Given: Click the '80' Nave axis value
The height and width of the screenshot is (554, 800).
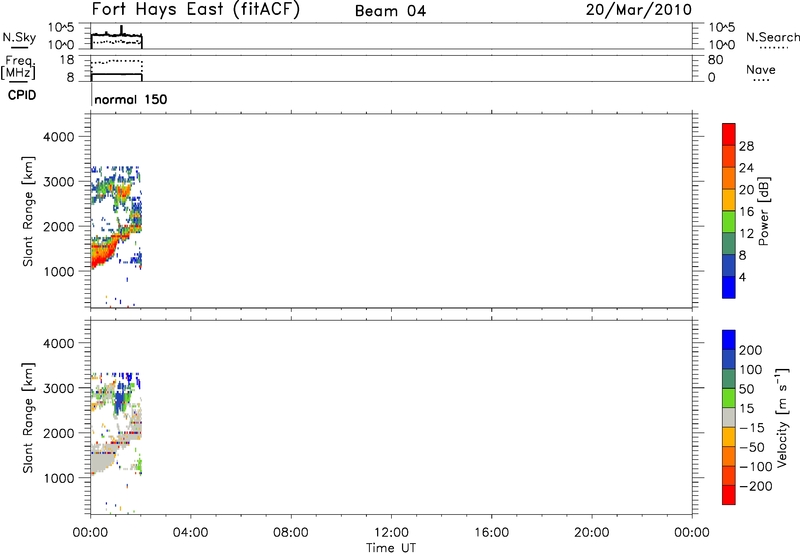Looking at the screenshot, I should [x=716, y=60].
